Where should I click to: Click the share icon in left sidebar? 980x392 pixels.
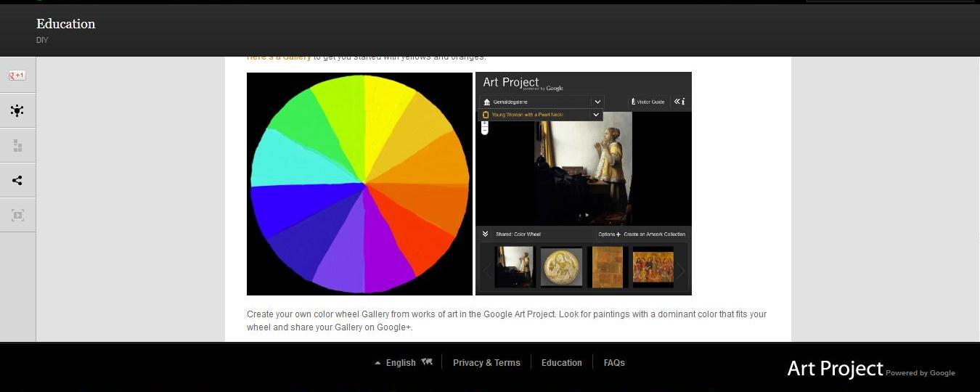pyautogui.click(x=17, y=181)
